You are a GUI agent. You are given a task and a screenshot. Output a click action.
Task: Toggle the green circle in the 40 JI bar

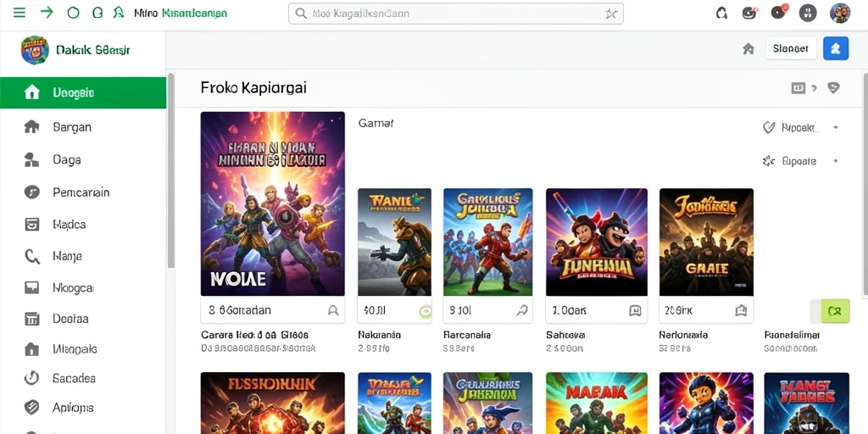425,311
